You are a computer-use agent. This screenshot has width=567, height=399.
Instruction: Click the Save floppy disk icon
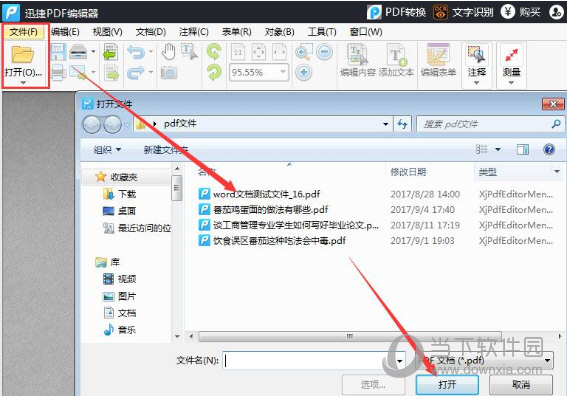tap(58, 52)
